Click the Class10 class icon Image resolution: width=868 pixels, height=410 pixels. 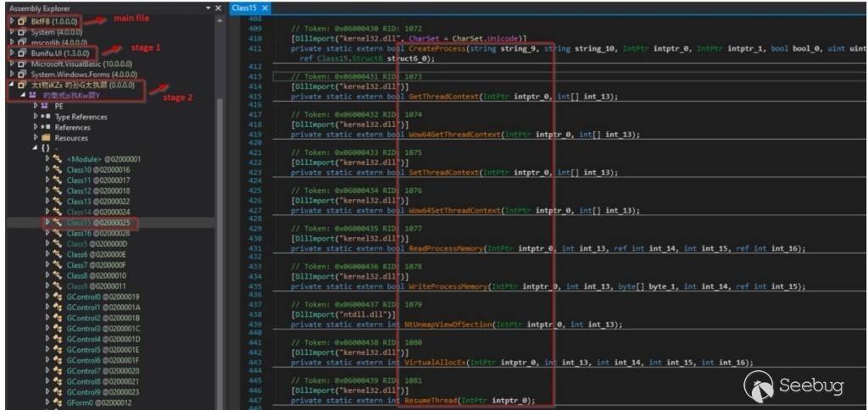coord(57,169)
